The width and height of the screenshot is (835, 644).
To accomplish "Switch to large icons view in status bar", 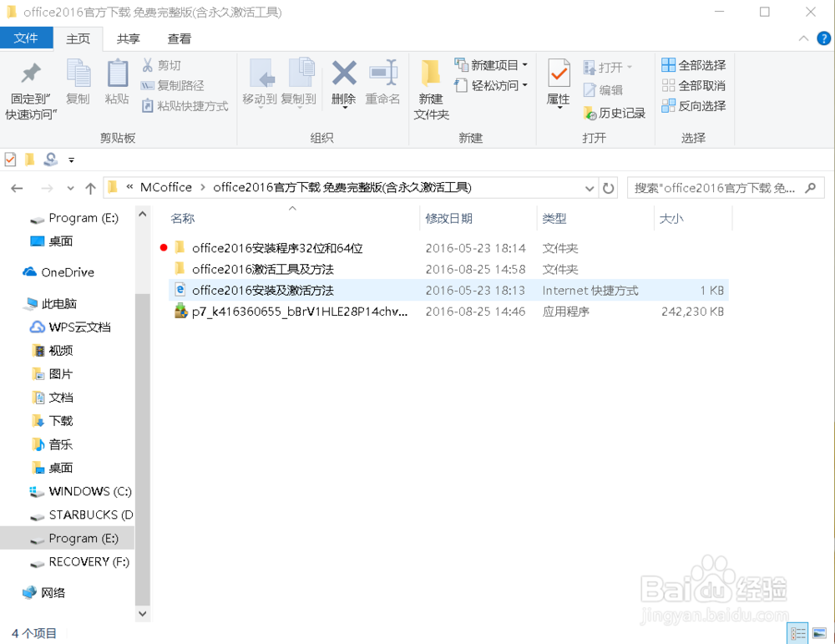I will click(x=820, y=633).
